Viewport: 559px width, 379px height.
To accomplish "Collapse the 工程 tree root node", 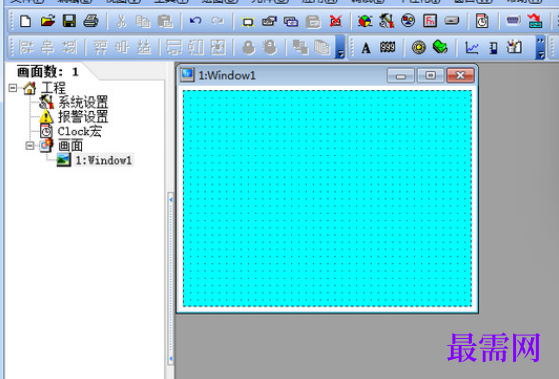I will click(x=13, y=88).
